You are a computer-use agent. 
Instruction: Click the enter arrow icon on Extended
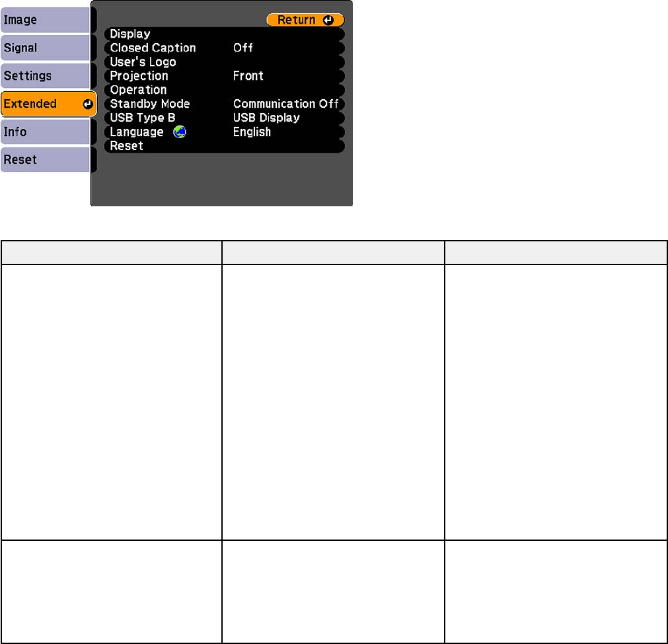pyautogui.click(x=88, y=104)
